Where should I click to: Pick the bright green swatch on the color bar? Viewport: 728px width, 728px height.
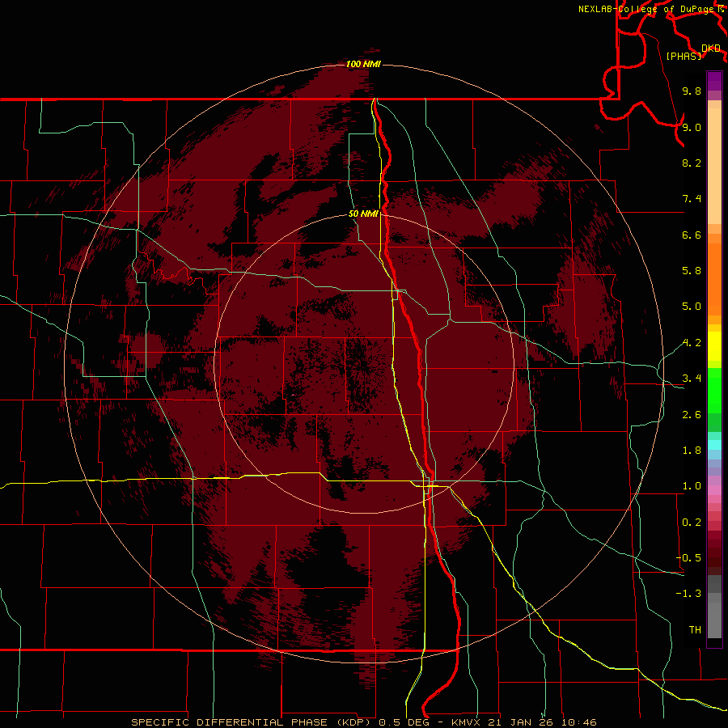714,392
